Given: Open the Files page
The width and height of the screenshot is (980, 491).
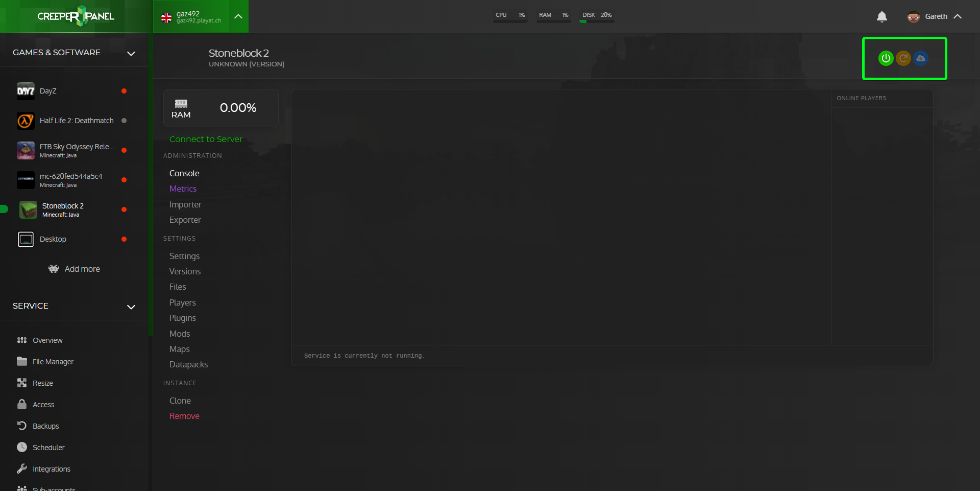Looking at the screenshot, I should 178,287.
